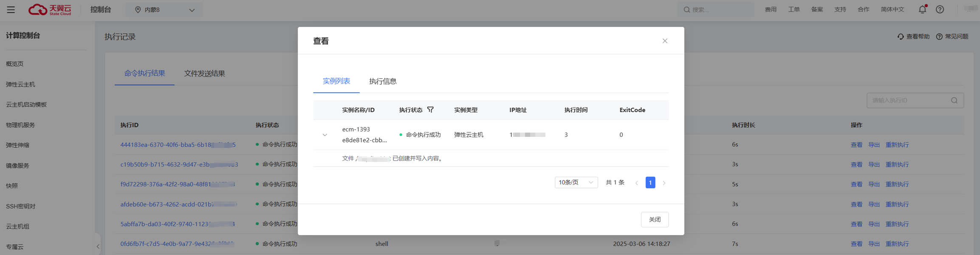The height and width of the screenshot is (255, 980).
Task: Switch to 执行信息 tab
Action: pos(383,81)
